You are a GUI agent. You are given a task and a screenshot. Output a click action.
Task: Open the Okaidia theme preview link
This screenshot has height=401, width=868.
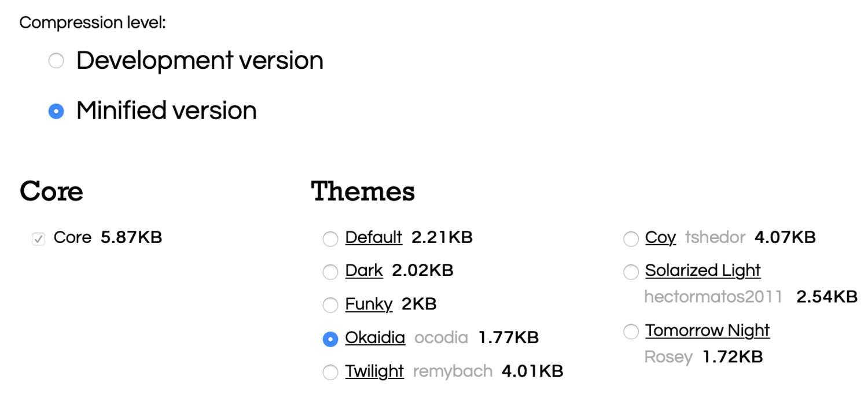coord(374,337)
